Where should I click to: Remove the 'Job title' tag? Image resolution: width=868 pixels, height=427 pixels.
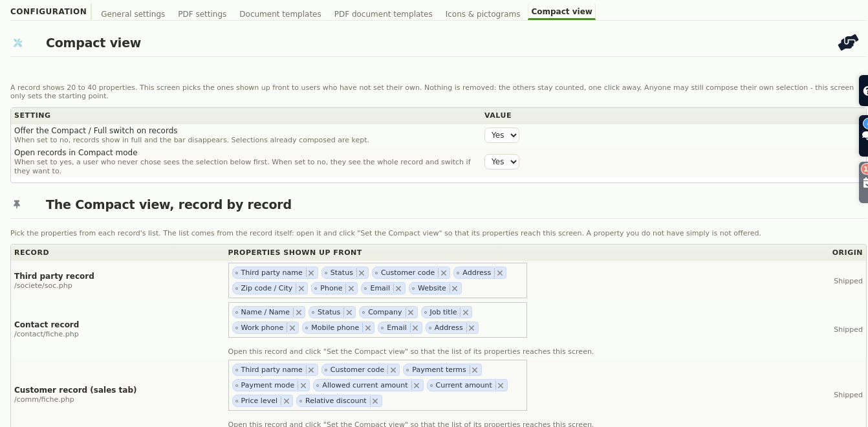[x=466, y=312]
